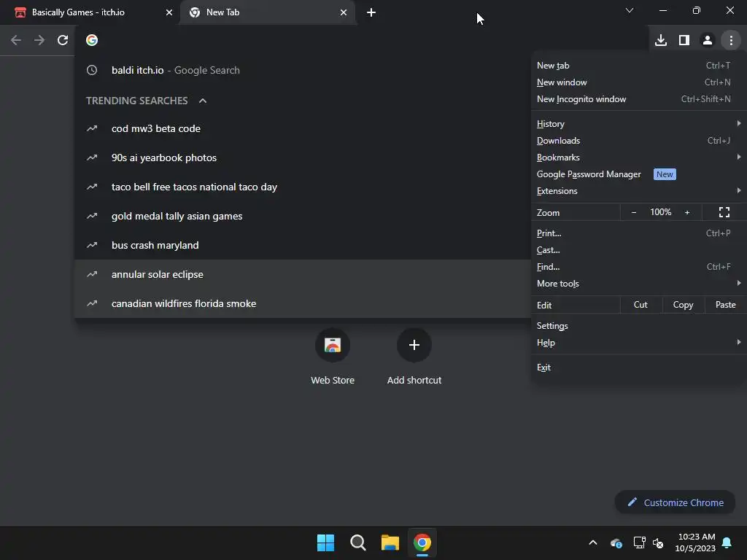Click the clock icon beside baldi itch.io
Viewport: 747px width, 560px height.
(x=92, y=70)
